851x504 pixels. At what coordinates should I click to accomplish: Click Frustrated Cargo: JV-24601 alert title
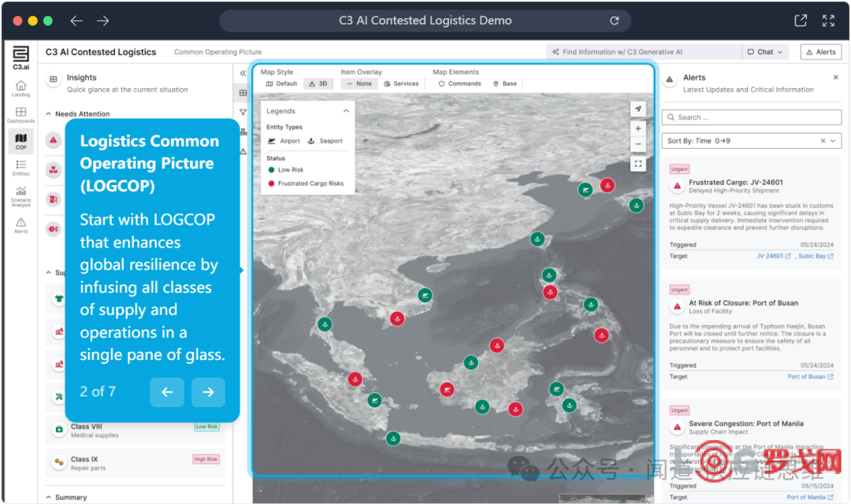[735, 182]
